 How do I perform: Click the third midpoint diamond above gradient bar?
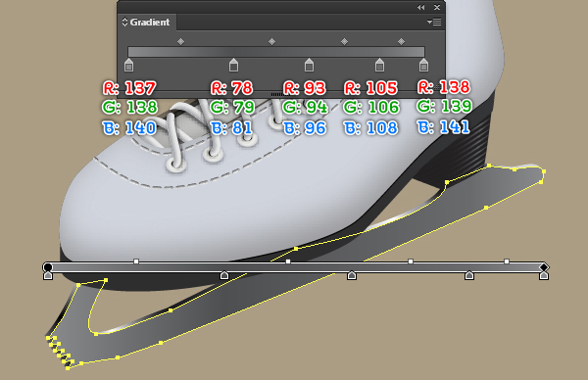pos(344,41)
